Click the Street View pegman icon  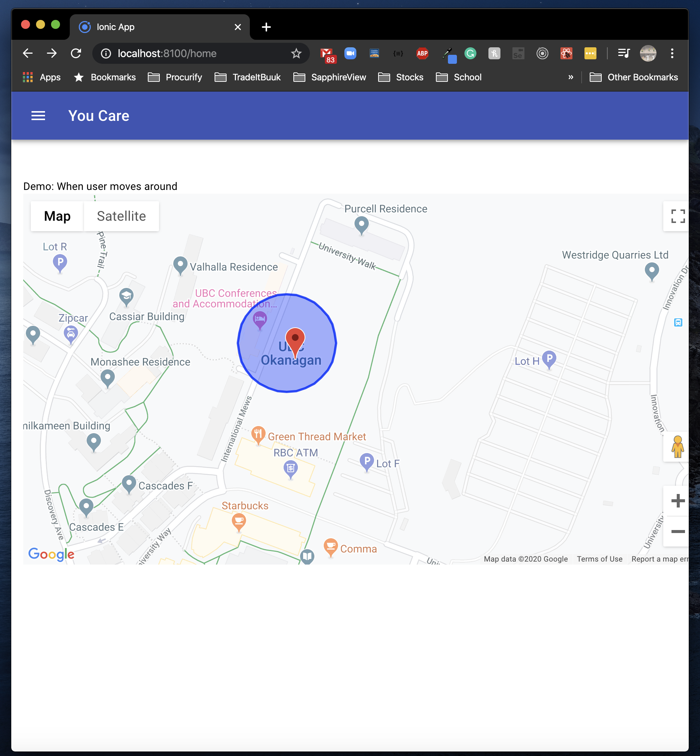click(677, 447)
